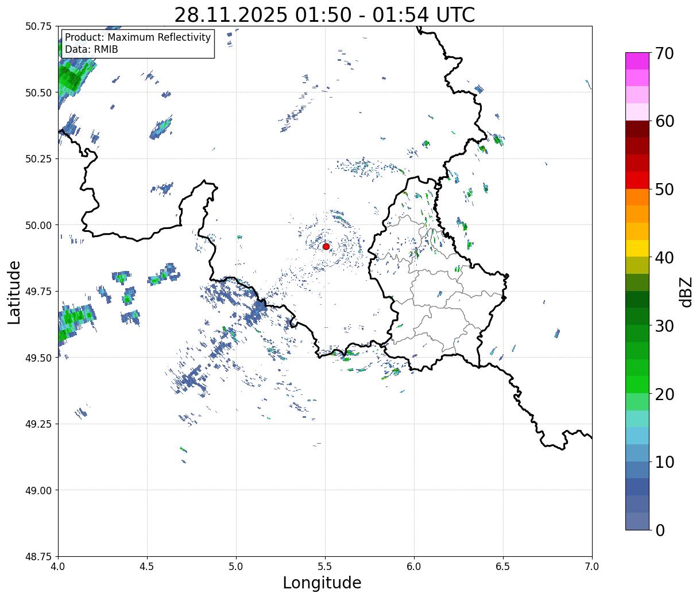The width and height of the screenshot is (700, 597).
Task: Click the 49.50 latitude tick label
Action: pyautogui.click(x=38, y=358)
